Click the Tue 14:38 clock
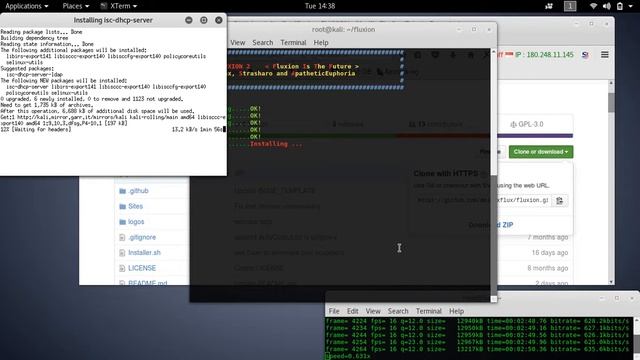Screen dimensions: 640x360 320,6
